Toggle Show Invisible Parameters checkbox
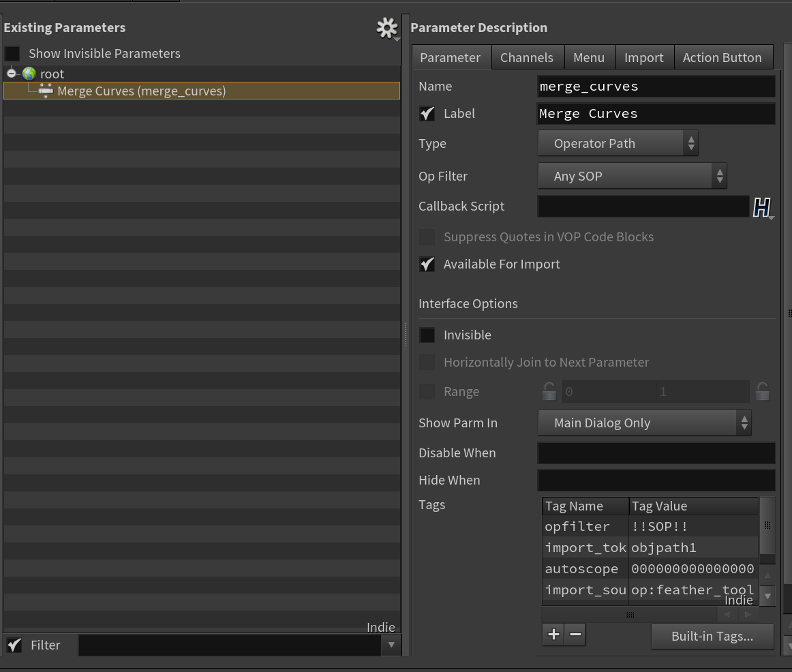Viewport: 792px width, 672px height. coord(12,54)
